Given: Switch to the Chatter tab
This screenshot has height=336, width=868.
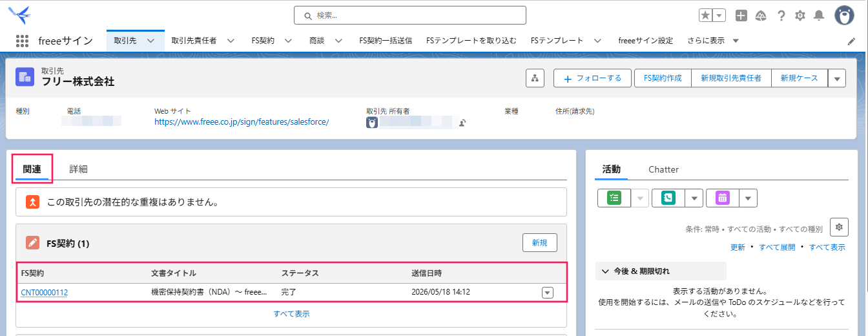Looking at the screenshot, I should click(x=663, y=169).
